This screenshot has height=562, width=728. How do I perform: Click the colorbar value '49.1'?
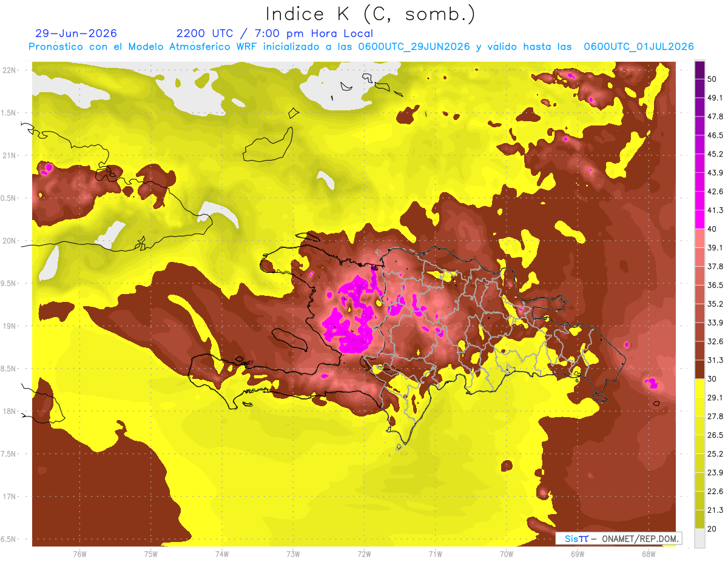[x=715, y=97]
